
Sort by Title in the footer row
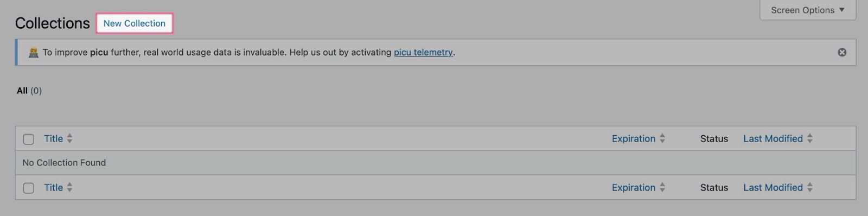(54, 187)
